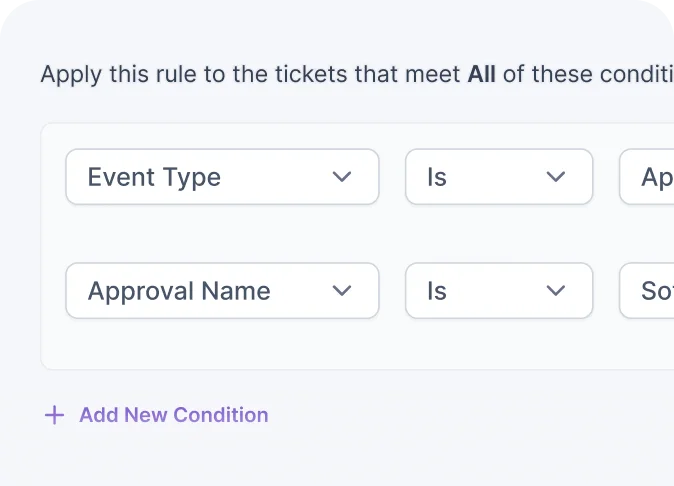The height and width of the screenshot is (486, 674).
Task: Click the chevron arrow in Approval Name field
Action: point(342,291)
